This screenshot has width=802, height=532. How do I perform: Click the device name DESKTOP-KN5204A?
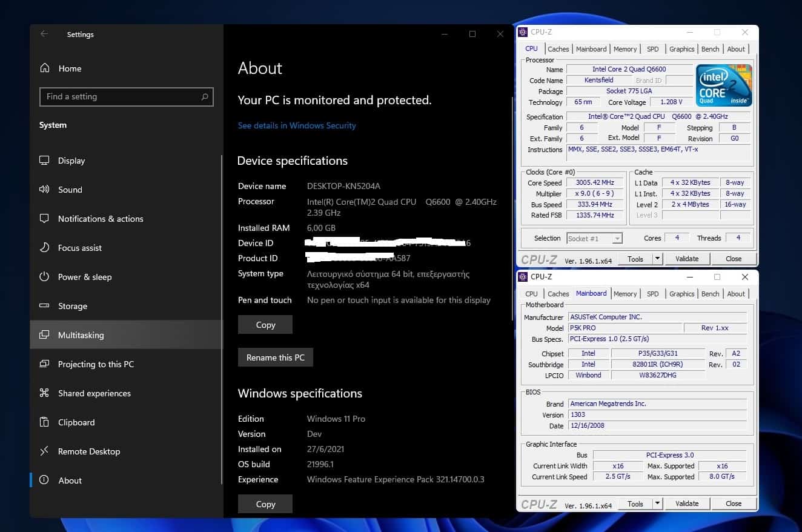click(343, 186)
